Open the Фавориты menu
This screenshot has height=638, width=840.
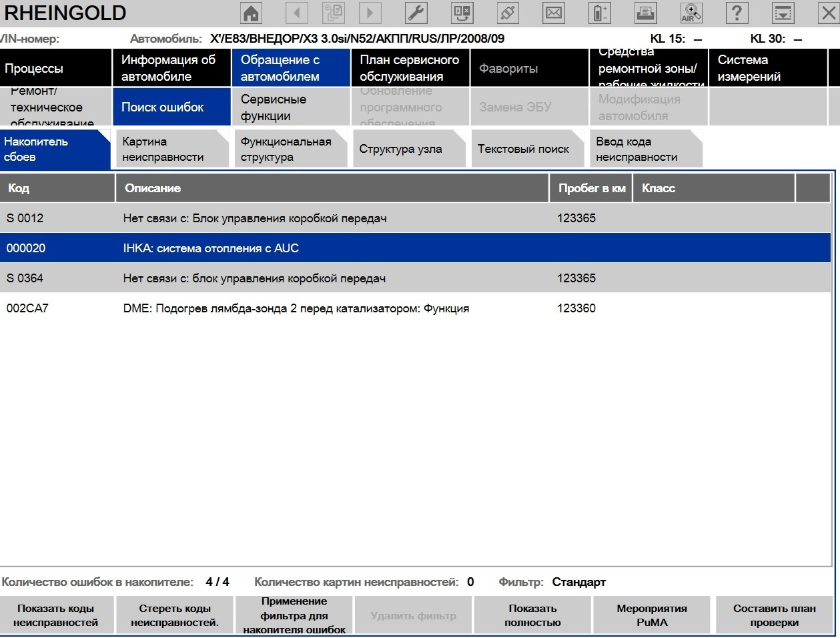click(530, 68)
